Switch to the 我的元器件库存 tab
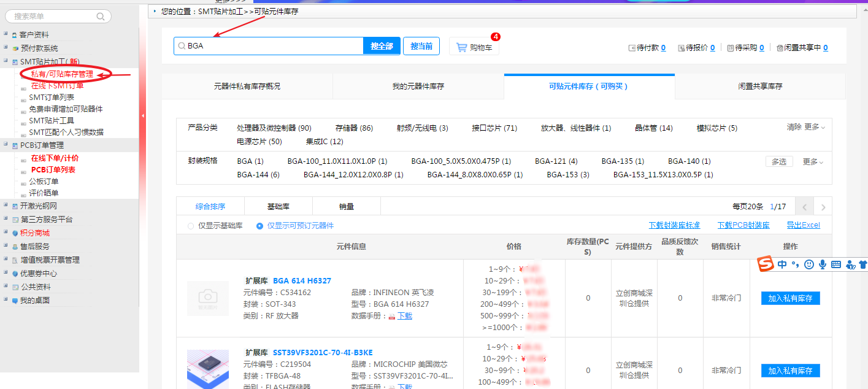 [418, 87]
